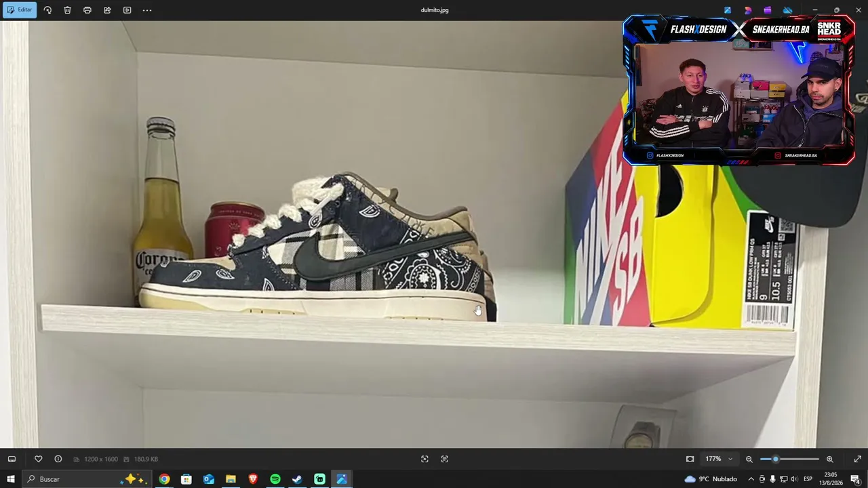Open Spotify from the taskbar
Screen dimensions: 868x488
click(275, 479)
